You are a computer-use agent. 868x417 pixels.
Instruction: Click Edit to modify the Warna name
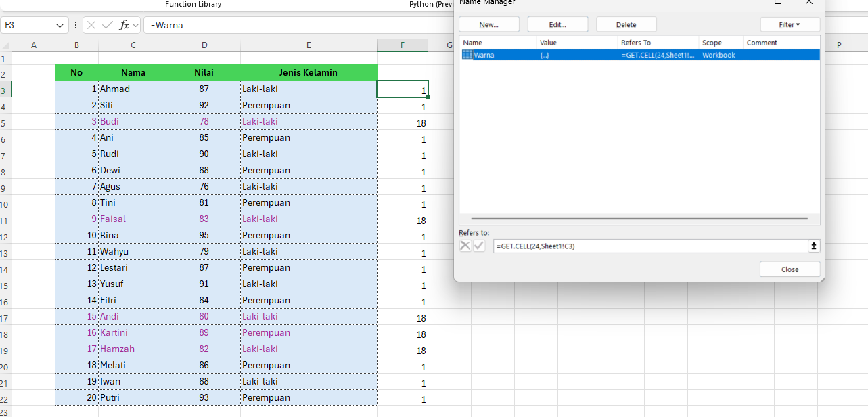coord(557,24)
